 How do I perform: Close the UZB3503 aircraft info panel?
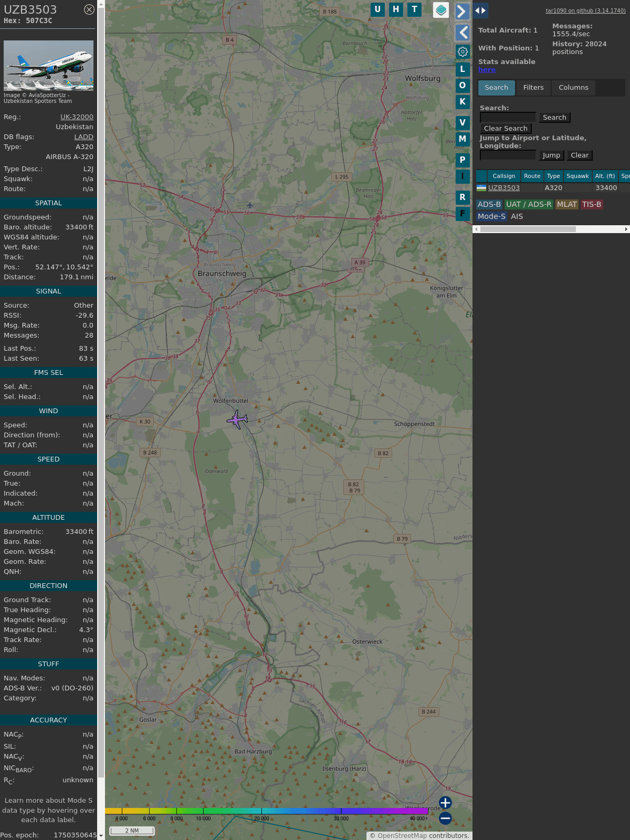click(89, 9)
